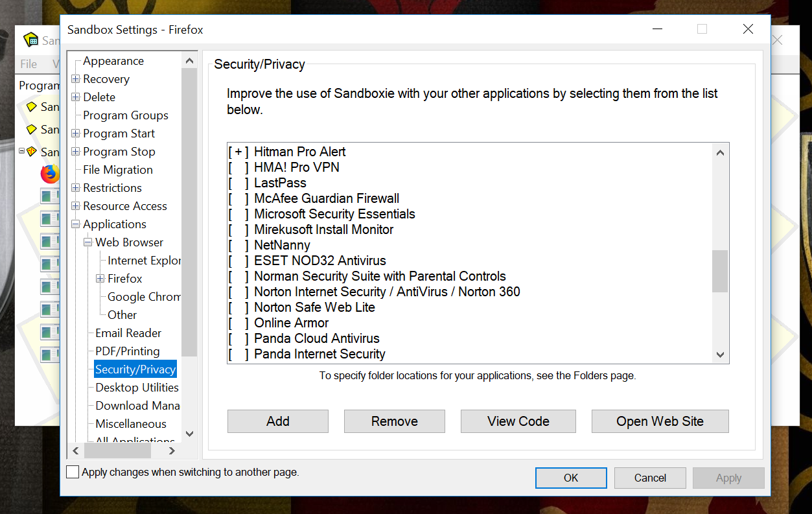Open the PDF/Printing page
The image size is (812, 514).
click(128, 351)
